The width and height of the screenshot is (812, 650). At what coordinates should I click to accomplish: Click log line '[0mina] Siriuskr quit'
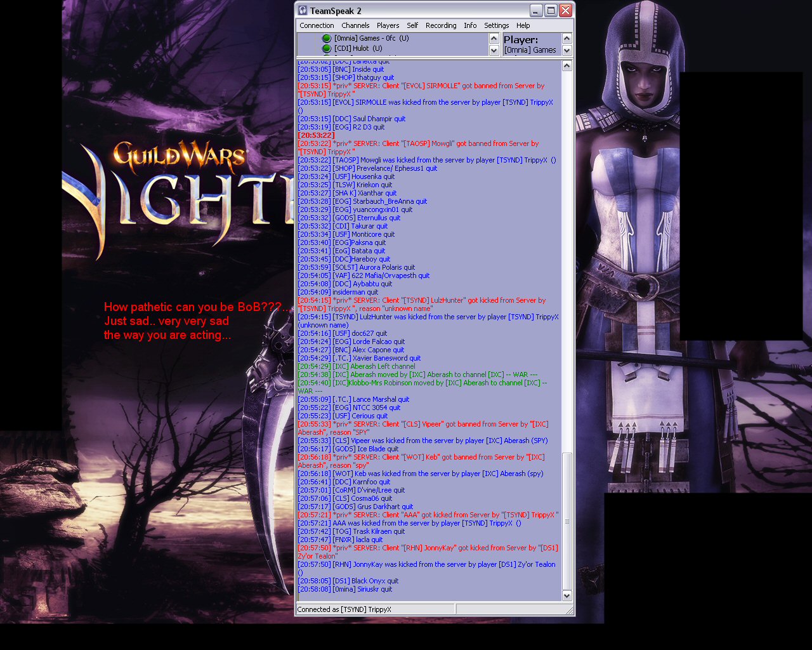point(345,589)
